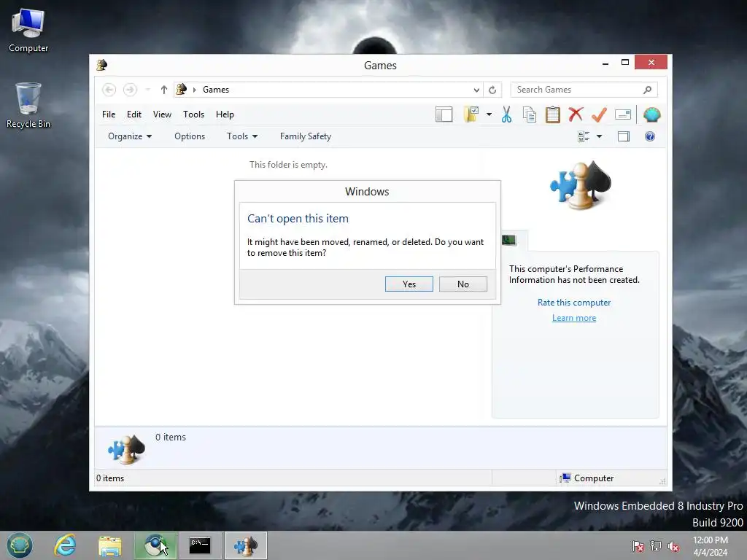The height and width of the screenshot is (560, 747).
Task: Open the Computer desktop icon
Action: coord(28,31)
